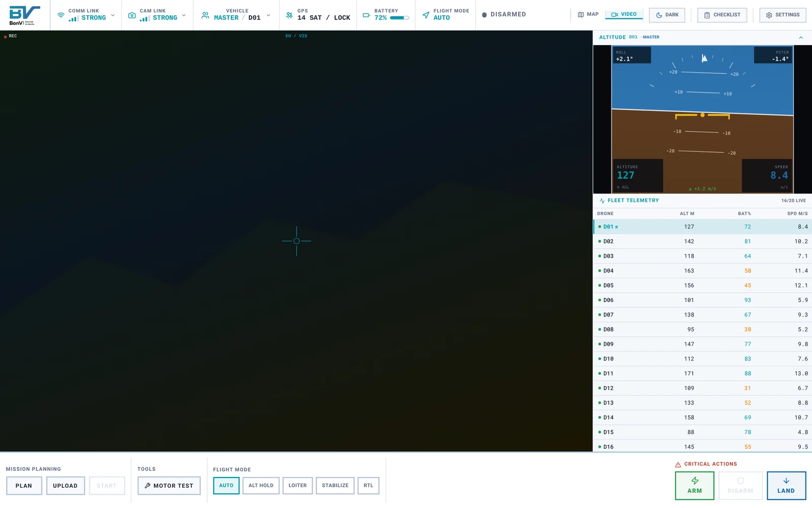This screenshot has height=508, width=812.
Task: Click the flight mode navigation arrow icon
Action: (x=426, y=15)
